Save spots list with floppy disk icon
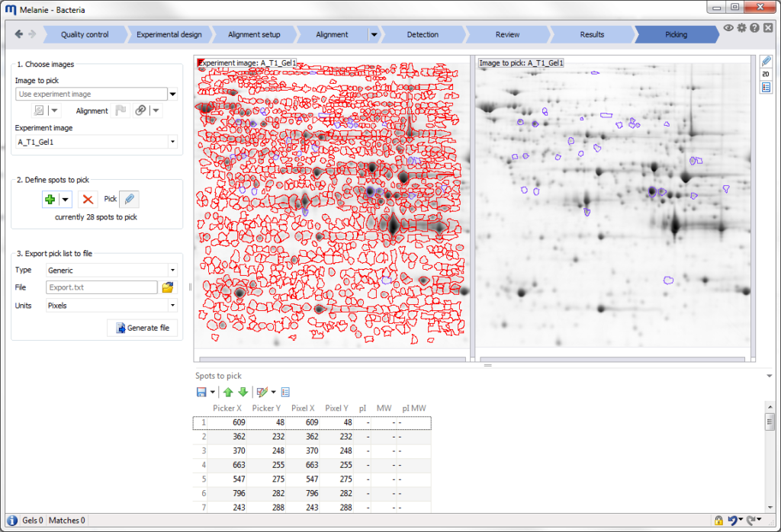The width and height of the screenshot is (781, 532). pos(201,393)
